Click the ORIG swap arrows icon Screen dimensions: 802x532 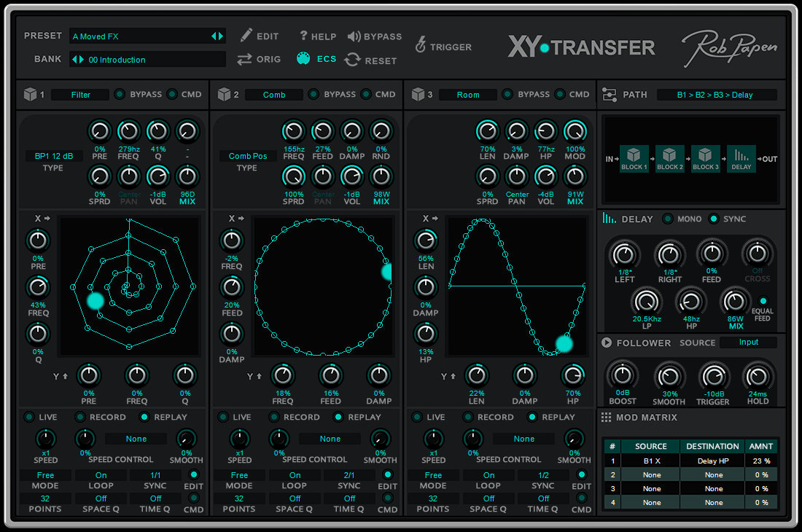tap(244, 60)
